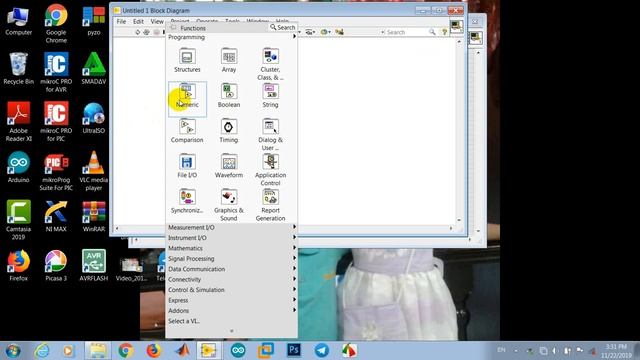Open the Numeric functions palette

(187, 99)
